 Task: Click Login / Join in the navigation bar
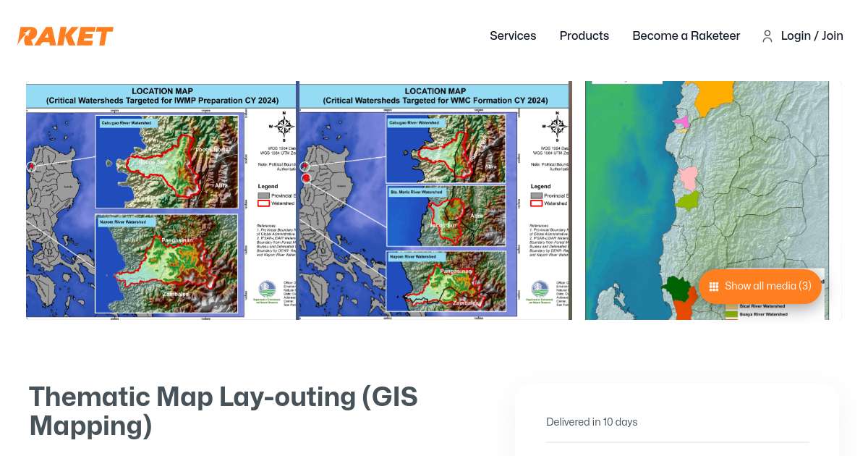point(812,36)
